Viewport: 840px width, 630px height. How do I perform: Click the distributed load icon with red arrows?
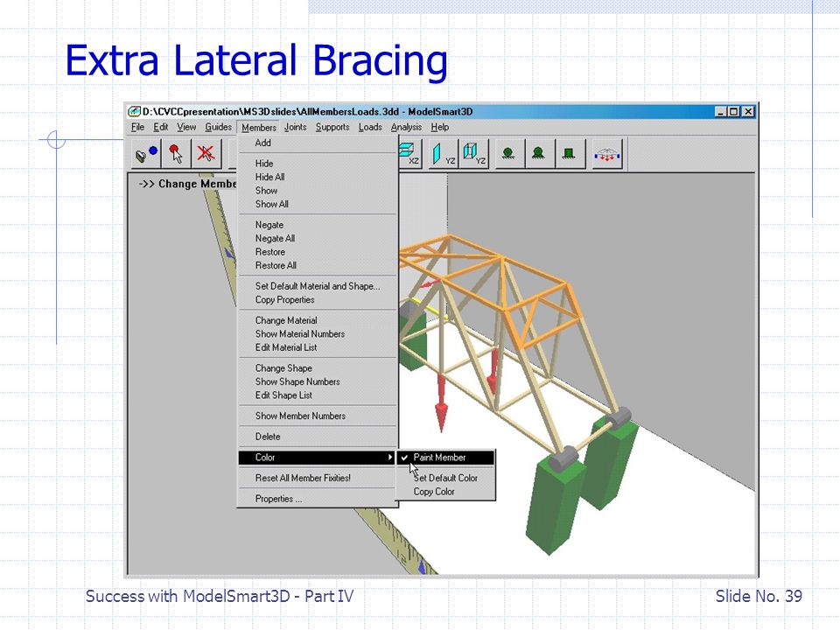click(607, 155)
